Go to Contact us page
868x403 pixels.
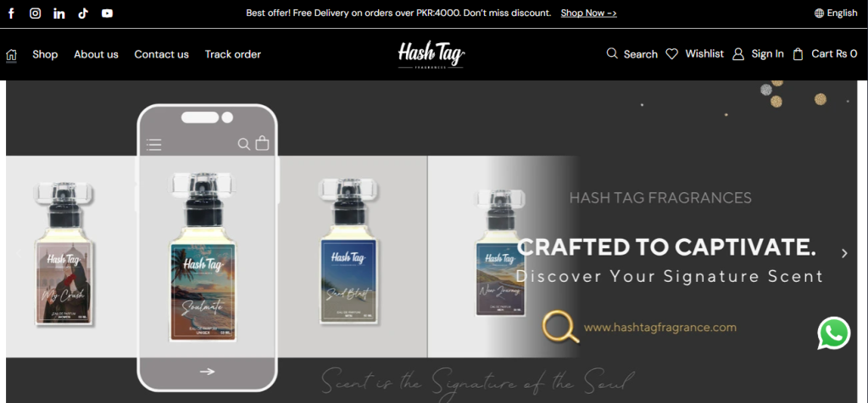pos(162,54)
